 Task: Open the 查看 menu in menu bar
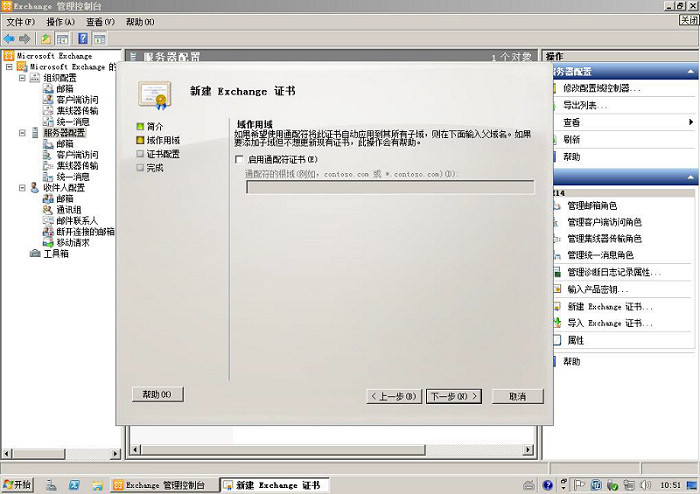click(x=99, y=21)
